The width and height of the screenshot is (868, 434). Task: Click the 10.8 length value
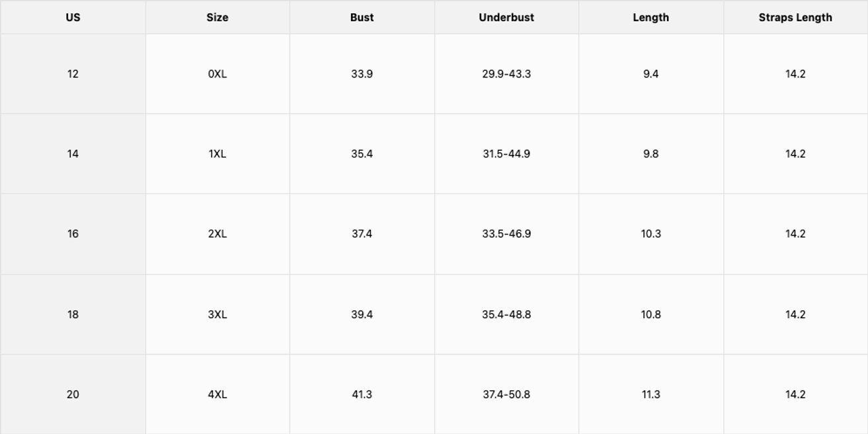[651, 315]
